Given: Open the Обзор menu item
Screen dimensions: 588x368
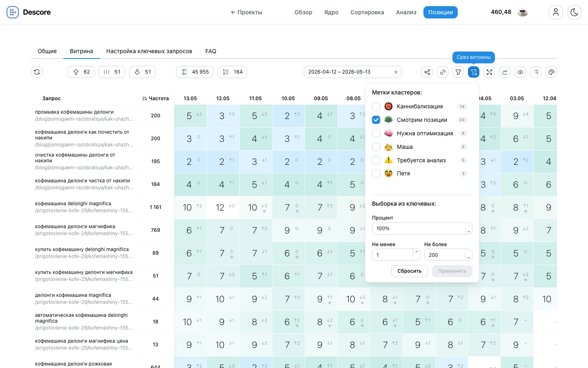Looking at the screenshot, I should 303,12.
